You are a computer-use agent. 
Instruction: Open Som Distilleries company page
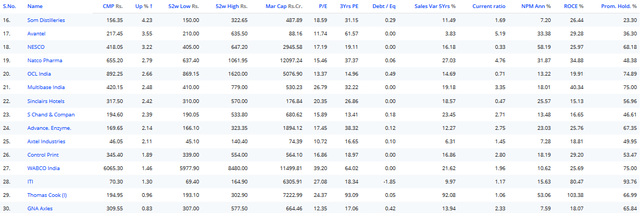click(46, 20)
